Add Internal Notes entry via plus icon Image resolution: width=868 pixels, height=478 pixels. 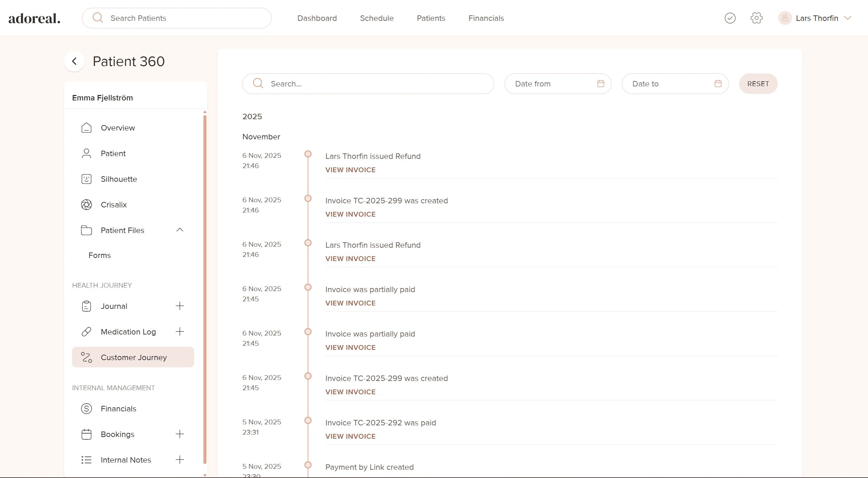180,460
